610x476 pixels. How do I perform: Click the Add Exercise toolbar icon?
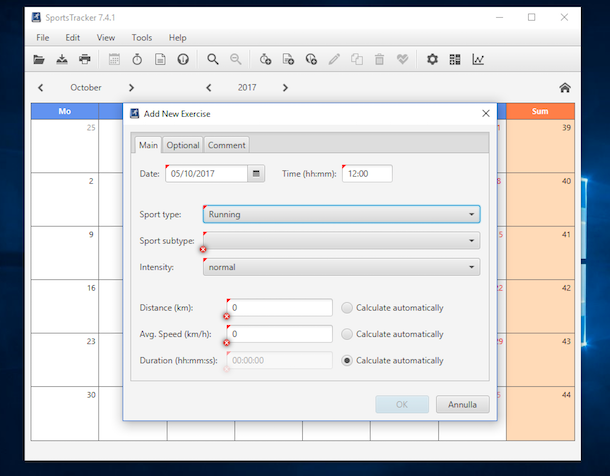pos(265,60)
